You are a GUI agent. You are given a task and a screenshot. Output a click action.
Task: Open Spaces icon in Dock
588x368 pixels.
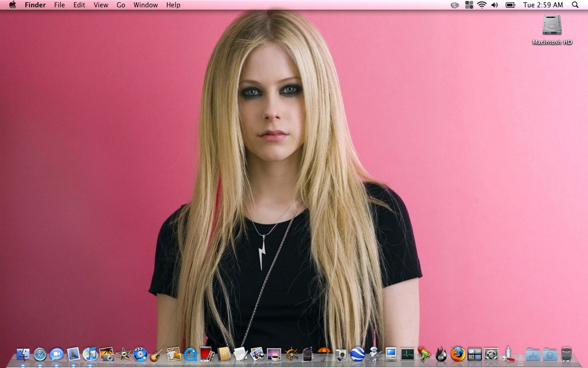[475, 354]
